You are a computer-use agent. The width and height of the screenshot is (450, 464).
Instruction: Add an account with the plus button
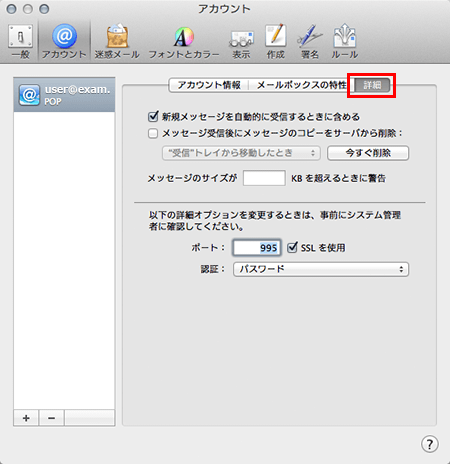tap(26, 418)
